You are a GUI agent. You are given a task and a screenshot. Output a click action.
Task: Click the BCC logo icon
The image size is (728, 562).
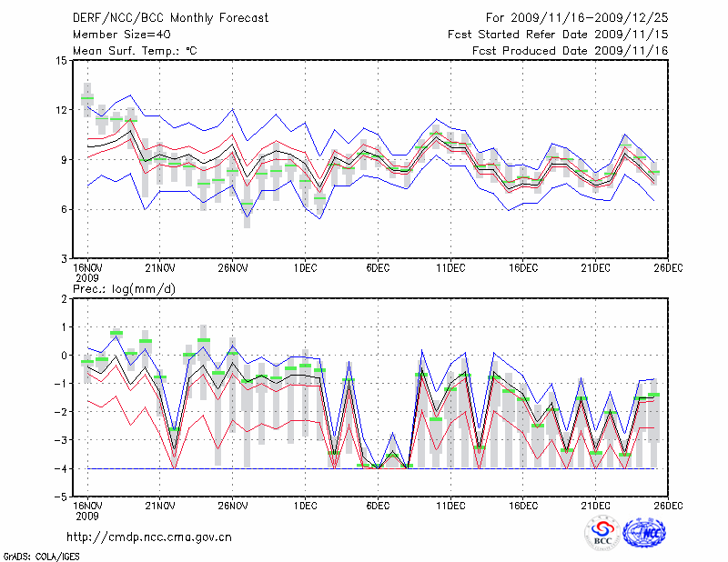pos(602,532)
